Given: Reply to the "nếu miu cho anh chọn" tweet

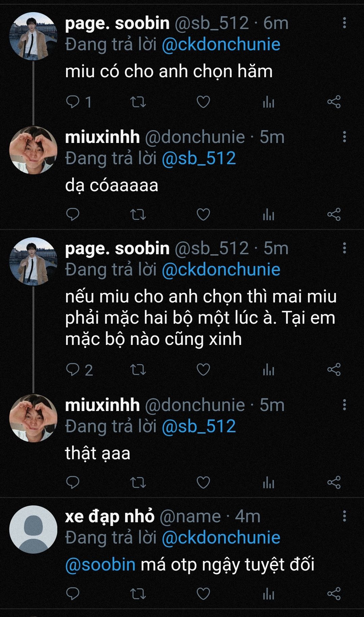Looking at the screenshot, I should pos(72,370).
